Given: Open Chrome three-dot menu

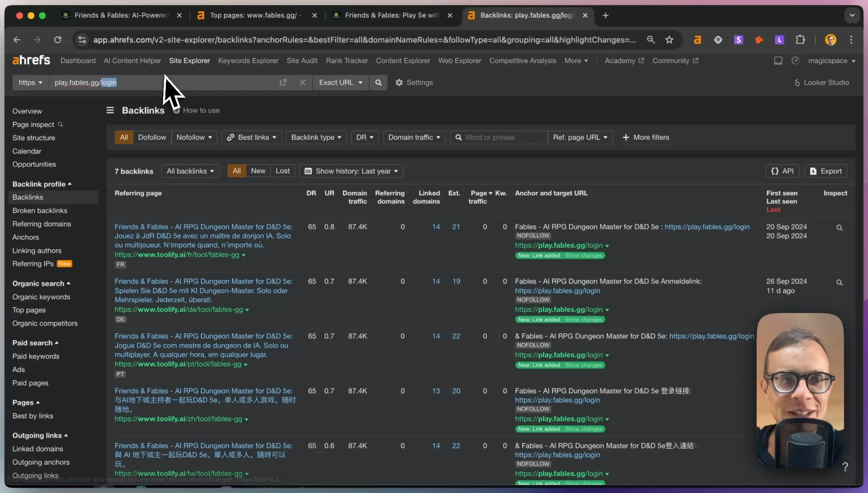Looking at the screenshot, I should (851, 40).
